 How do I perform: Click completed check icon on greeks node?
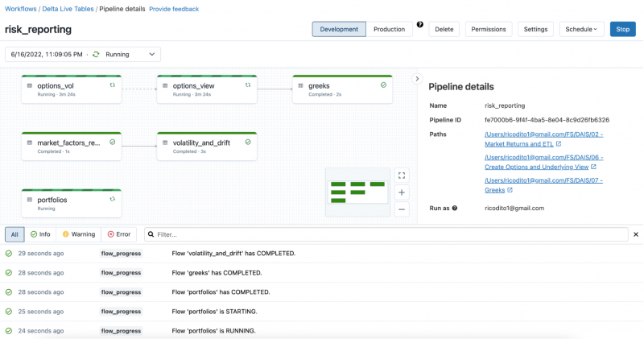pos(383,85)
